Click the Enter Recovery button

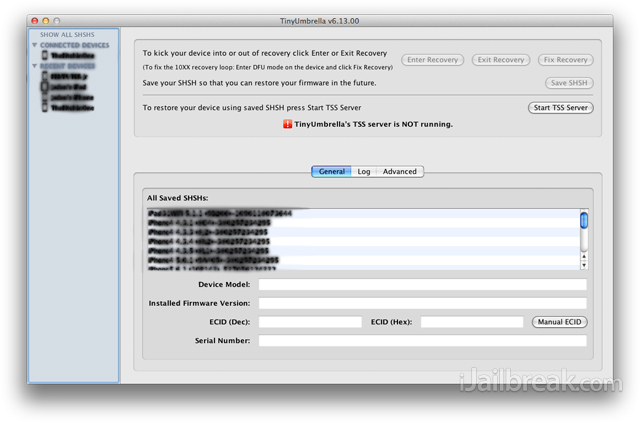432,60
